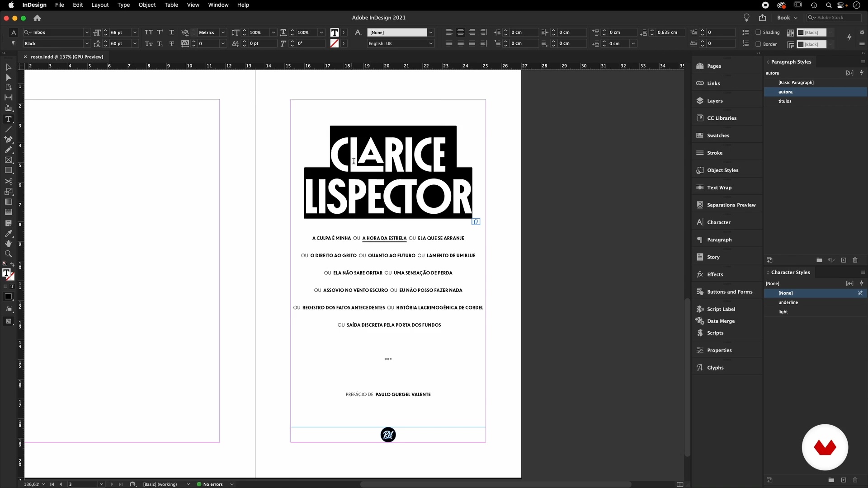Click the shading color Black swatch
The height and width of the screenshot is (488, 868).
click(x=811, y=33)
